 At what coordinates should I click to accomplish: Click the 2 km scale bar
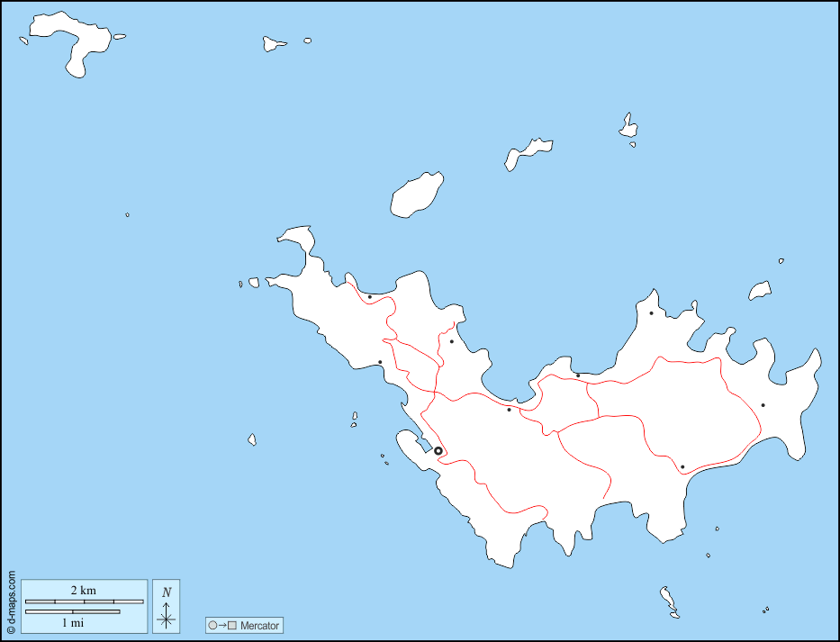coord(84,601)
